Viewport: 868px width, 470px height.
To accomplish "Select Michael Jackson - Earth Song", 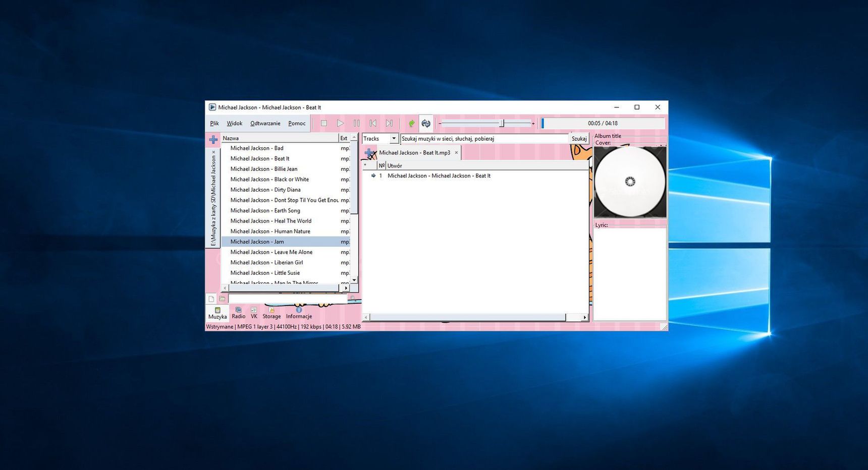I will (x=286, y=211).
